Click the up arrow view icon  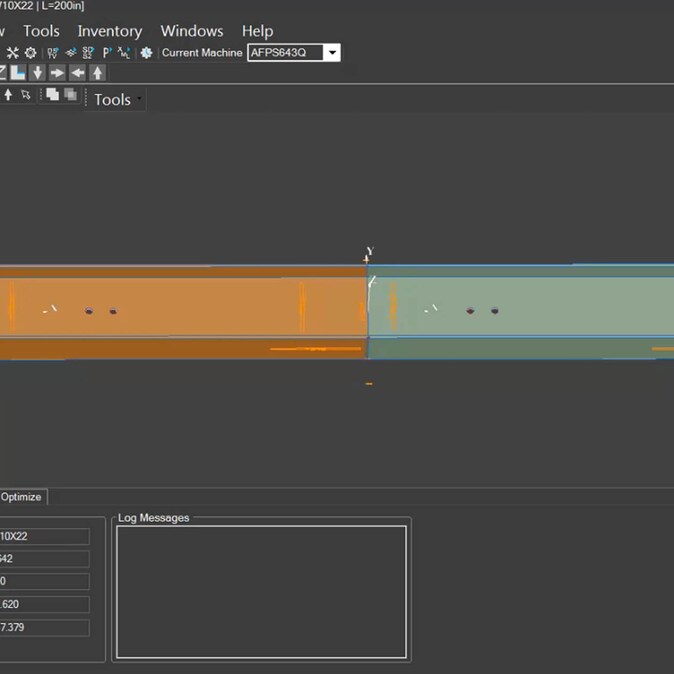coord(98,73)
